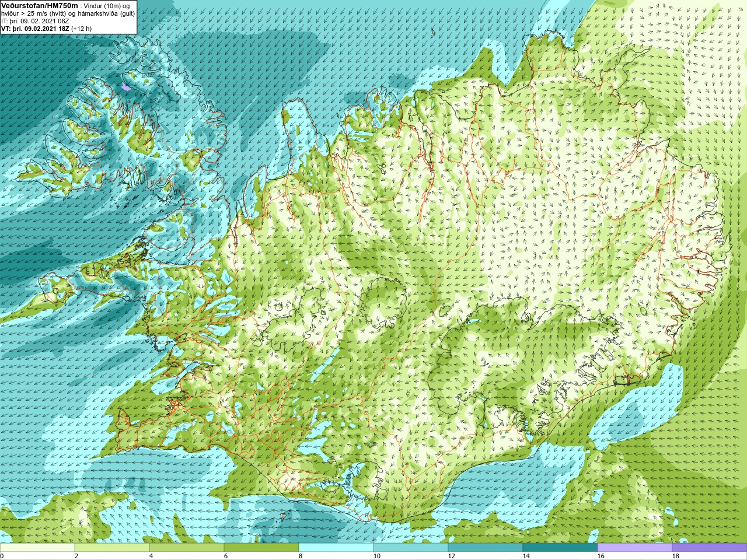The width and height of the screenshot is (747, 560).
Task: Click the legend scale label '12'
Action: pos(451,556)
